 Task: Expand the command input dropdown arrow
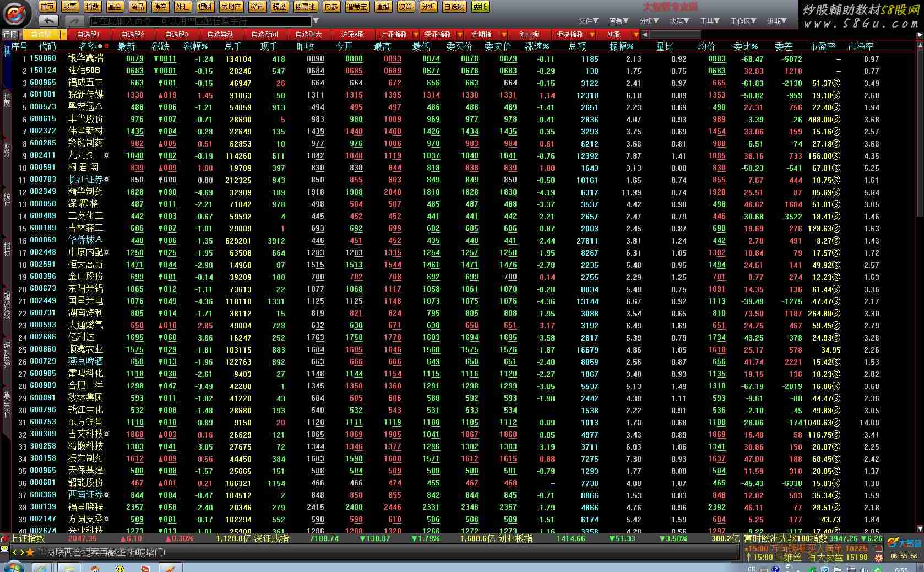[x=316, y=21]
